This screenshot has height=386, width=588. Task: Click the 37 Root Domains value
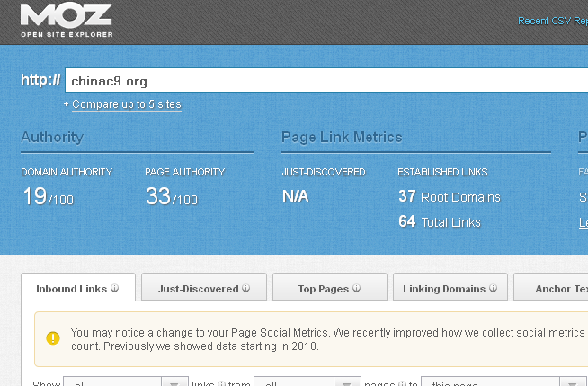point(450,196)
